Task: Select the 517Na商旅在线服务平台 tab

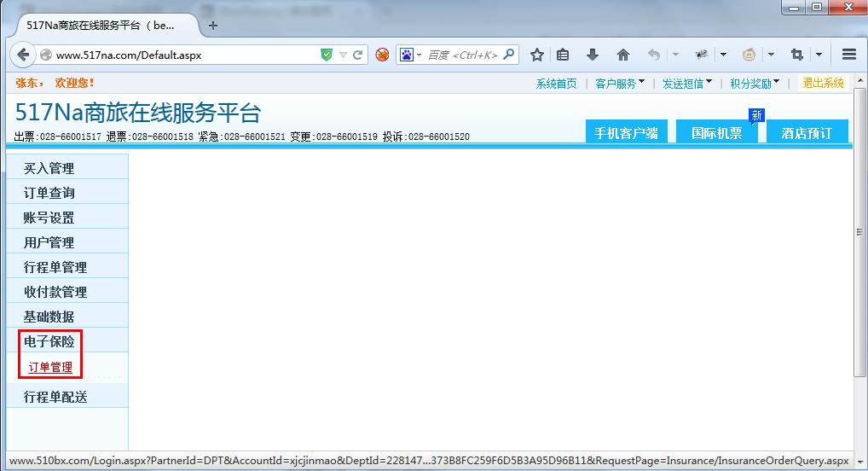Action: tap(105, 26)
